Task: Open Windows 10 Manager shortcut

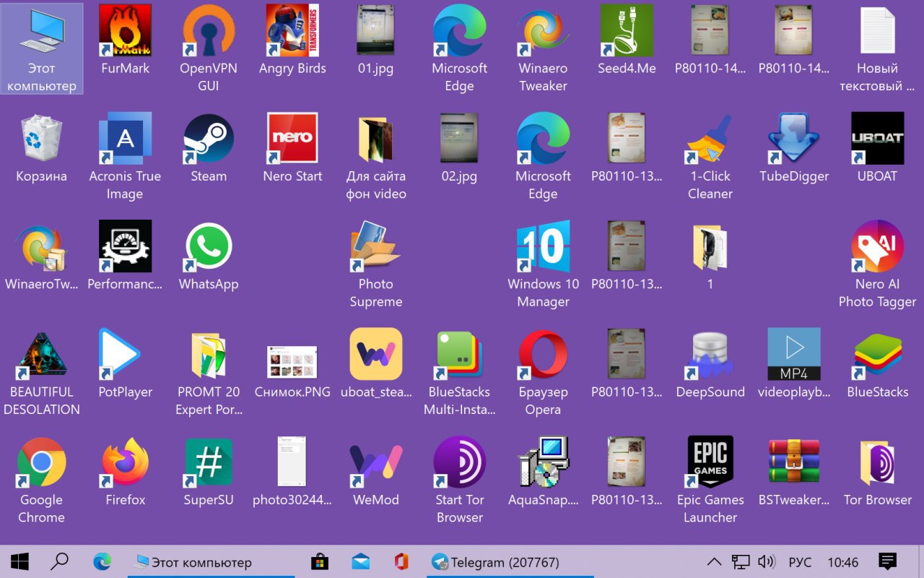Action: (543, 247)
